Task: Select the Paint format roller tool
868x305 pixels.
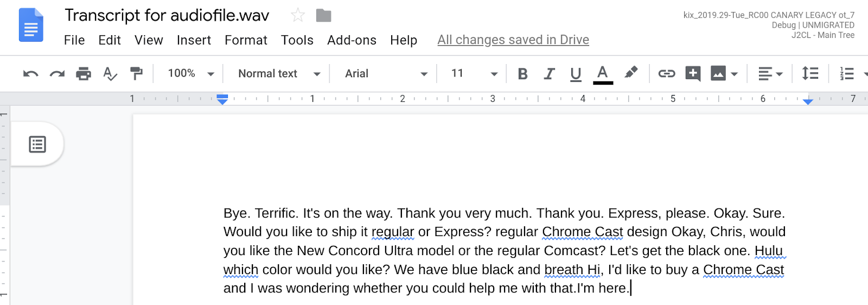Action: click(x=136, y=74)
